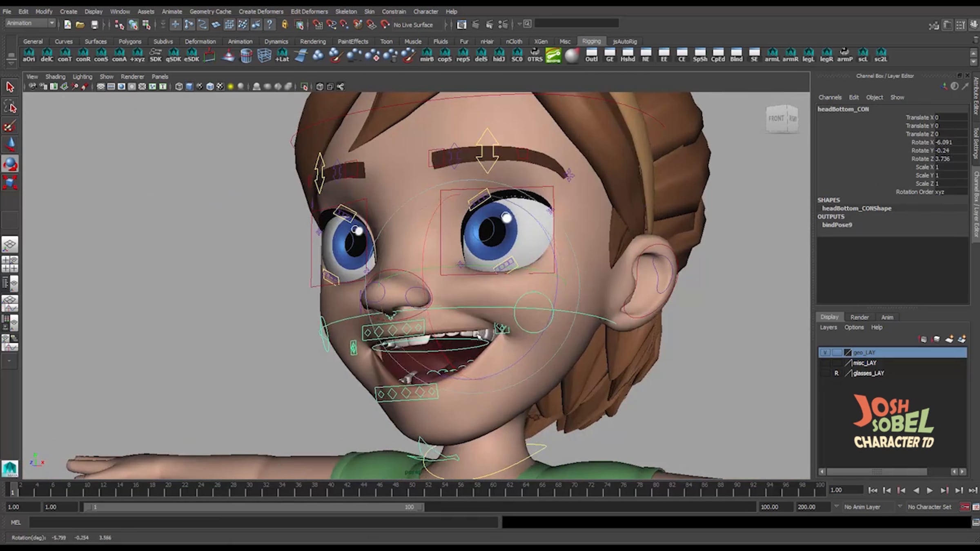Toggle visibility box of glasses_LAY
This screenshot has height=551, width=980.
click(825, 373)
